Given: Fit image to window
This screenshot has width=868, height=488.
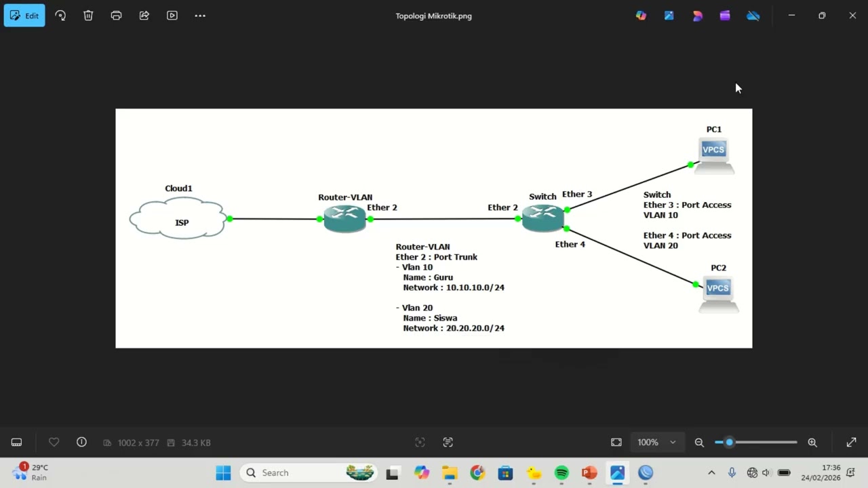Looking at the screenshot, I should [x=616, y=443].
